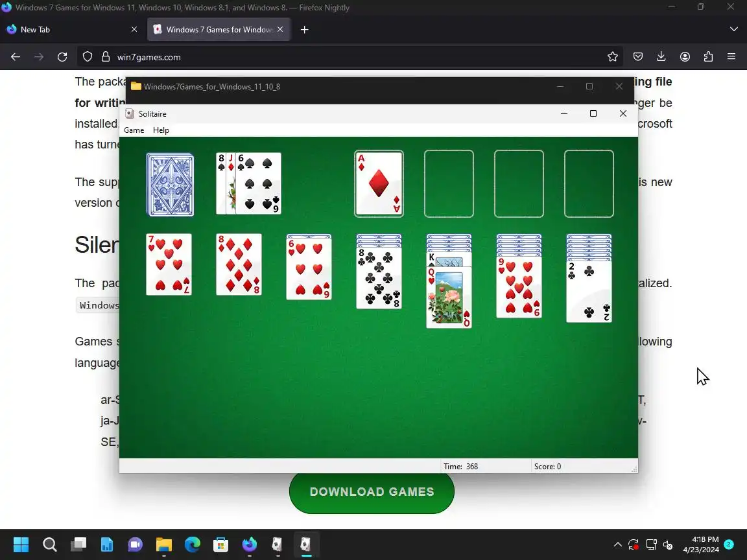The width and height of the screenshot is (747, 560).
Task: Select the 7 of hearts tableau card
Action: pos(169,264)
